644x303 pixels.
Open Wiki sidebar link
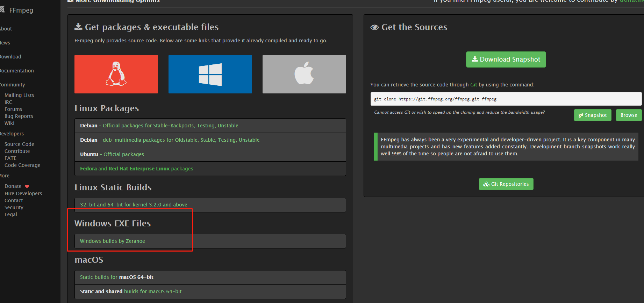pos(9,123)
